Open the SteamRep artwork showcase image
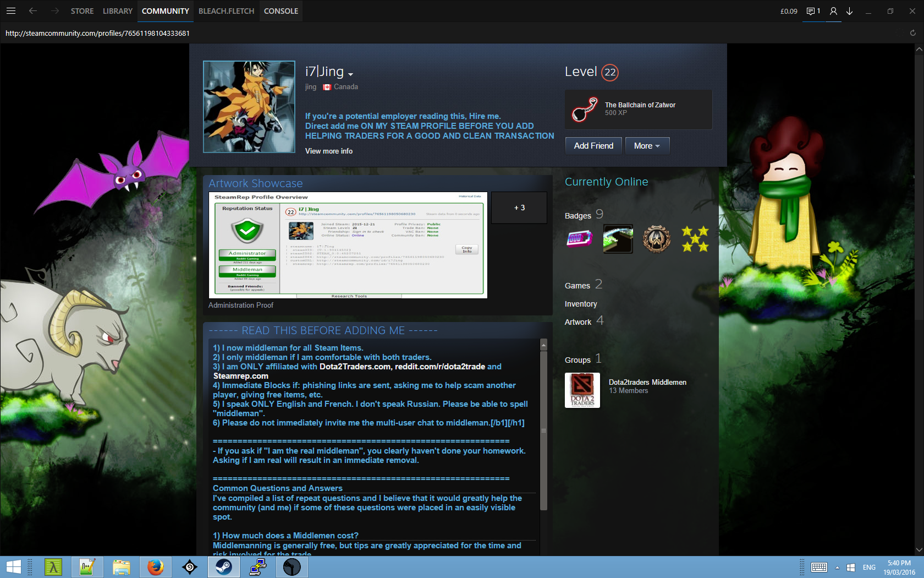Viewport: 924px width, 578px height. click(x=348, y=245)
